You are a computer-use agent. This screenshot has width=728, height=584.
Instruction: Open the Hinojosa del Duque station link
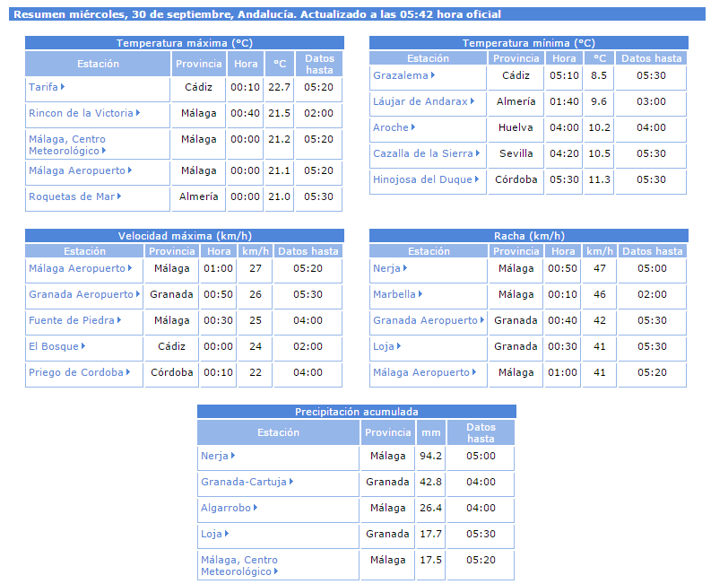(422, 179)
